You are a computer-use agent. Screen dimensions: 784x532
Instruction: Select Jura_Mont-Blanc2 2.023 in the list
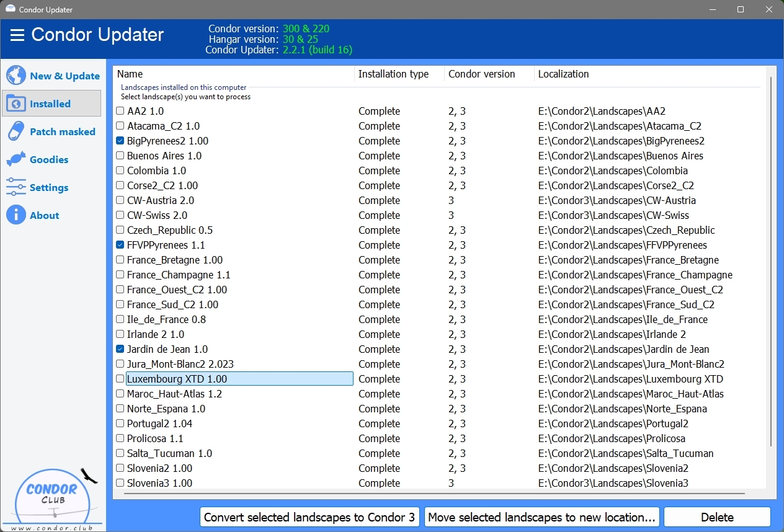click(180, 364)
